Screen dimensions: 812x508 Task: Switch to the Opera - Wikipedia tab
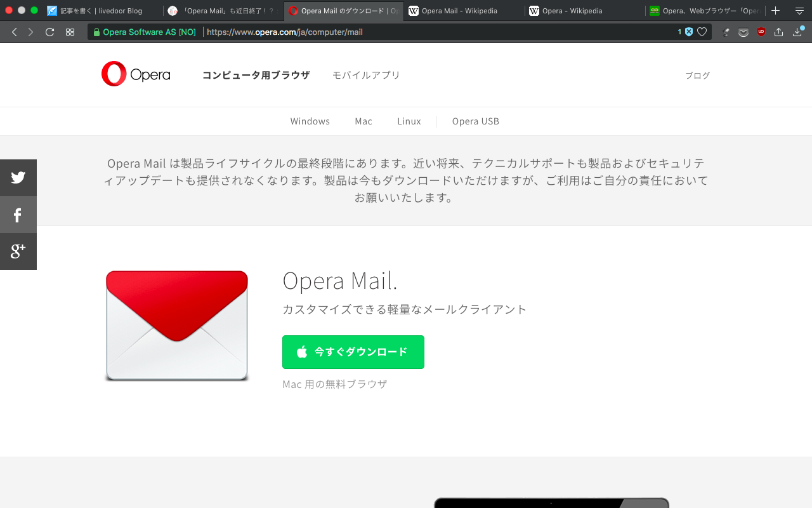584,11
